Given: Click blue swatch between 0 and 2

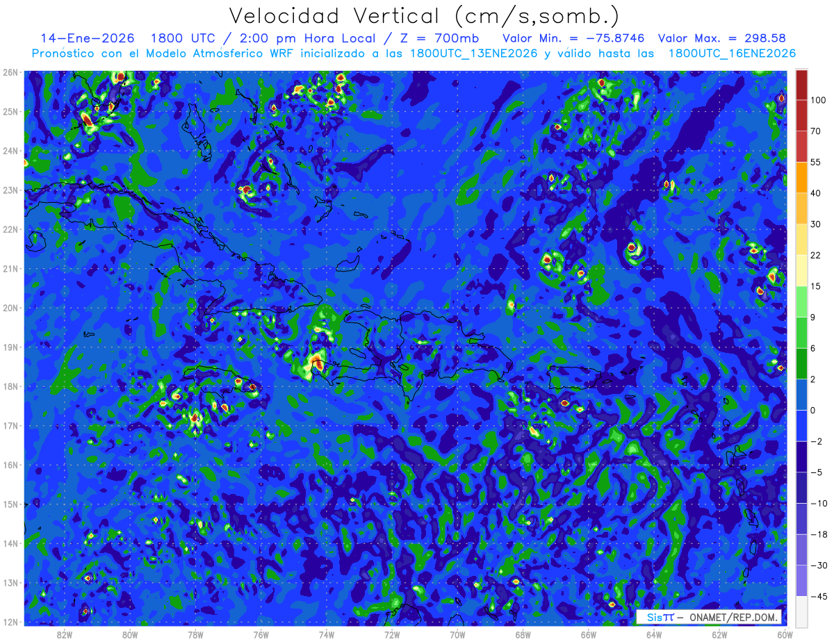Looking at the screenshot, I should tap(801, 395).
